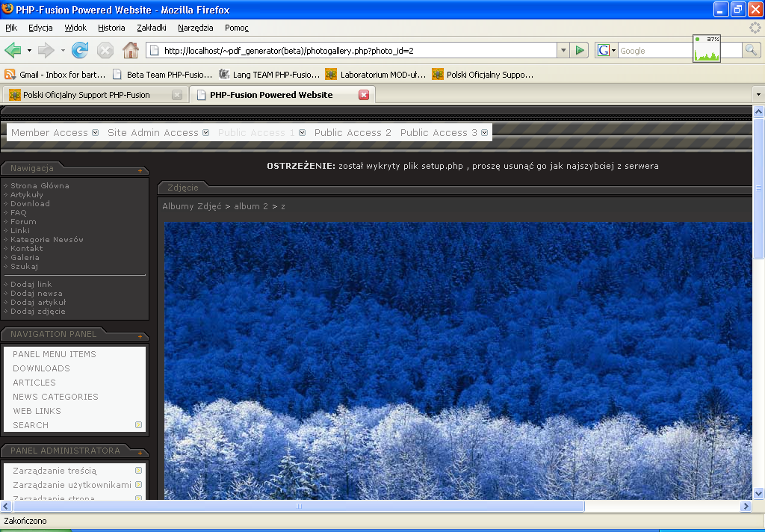Image resolution: width=765 pixels, height=532 pixels.
Task: Open the Narzędzia menu
Action: coord(196,28)
